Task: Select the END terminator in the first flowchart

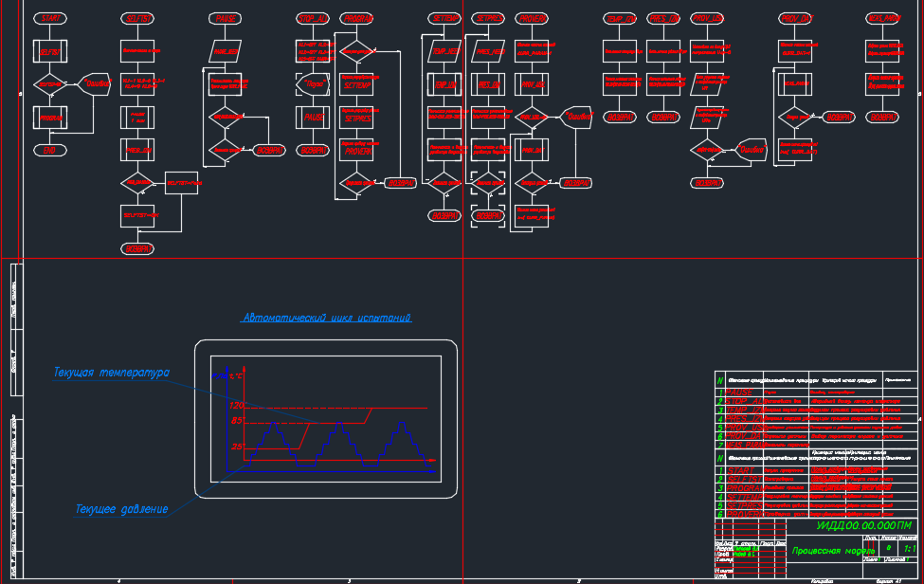Action: 51,150
